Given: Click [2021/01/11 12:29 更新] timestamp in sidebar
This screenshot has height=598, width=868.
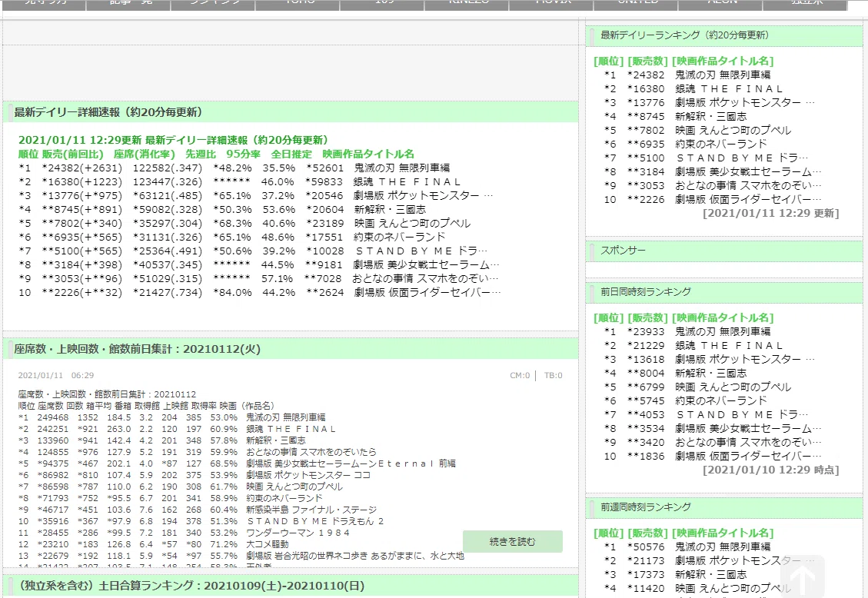Looking at the screenshot, I should coord(770,214).
